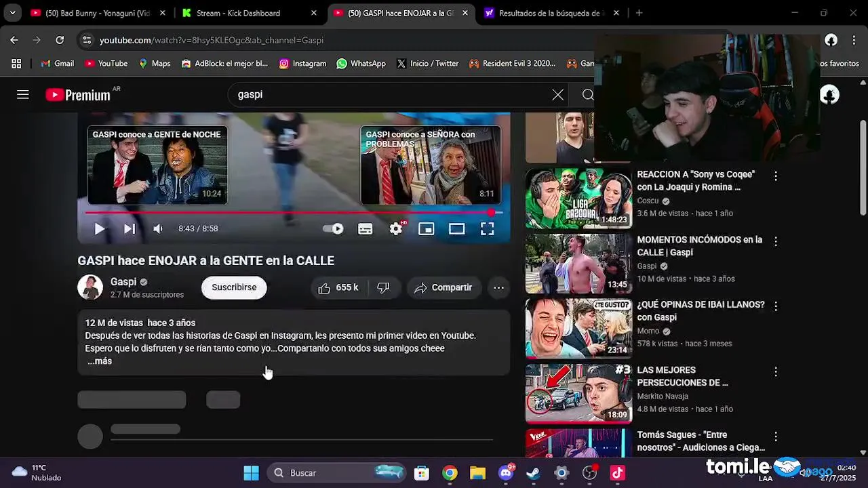The height and width of the screenshot is (488, 868).
Task: Open options for IBAI LLANOS video
Action: [x=776, y=306]
